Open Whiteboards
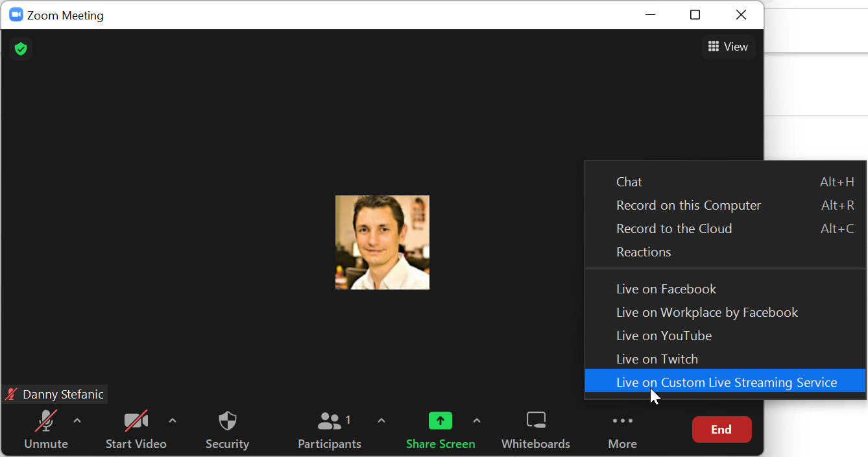 pos(536,430)
